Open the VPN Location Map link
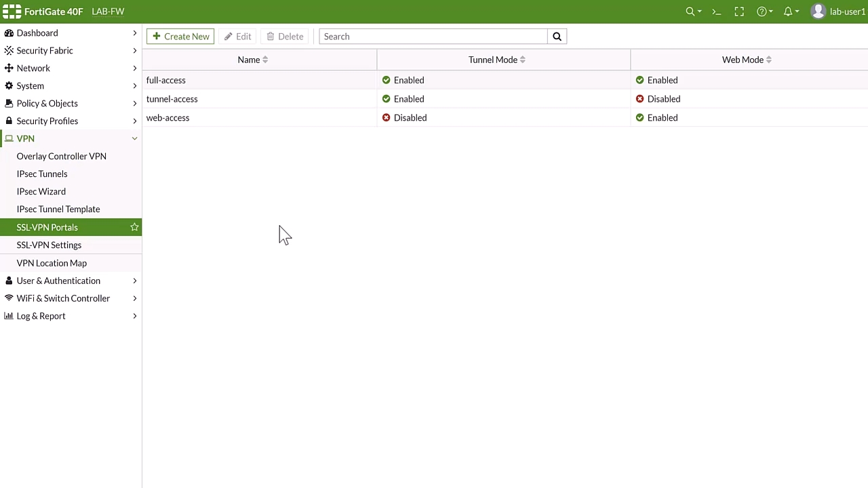 pos(52,263)
